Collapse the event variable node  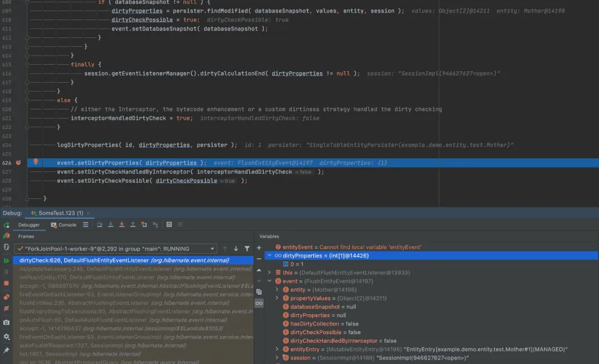[270, 281]
